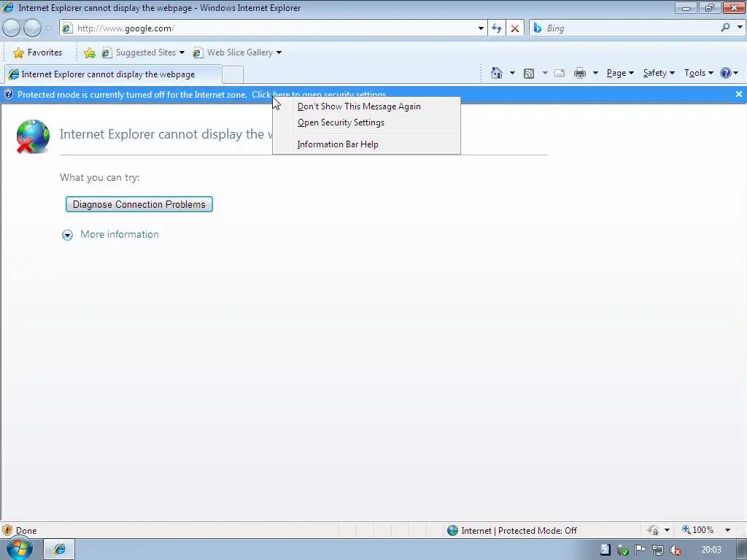Click the taskbar clock showing 20:03

[711, 550]
